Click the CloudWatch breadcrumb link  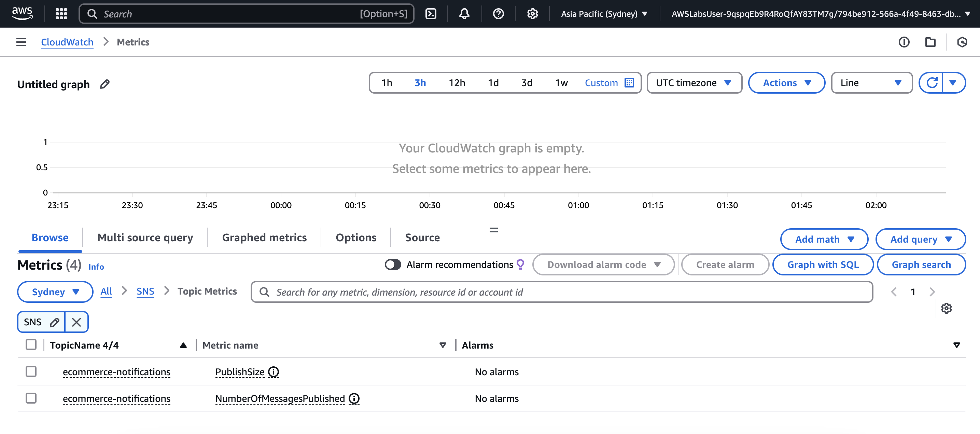pos(67,42)
